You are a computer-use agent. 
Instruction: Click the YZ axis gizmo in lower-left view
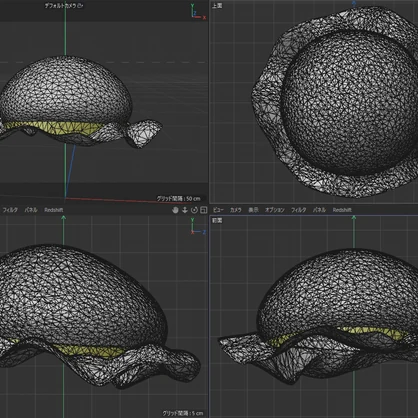(198, 226)
